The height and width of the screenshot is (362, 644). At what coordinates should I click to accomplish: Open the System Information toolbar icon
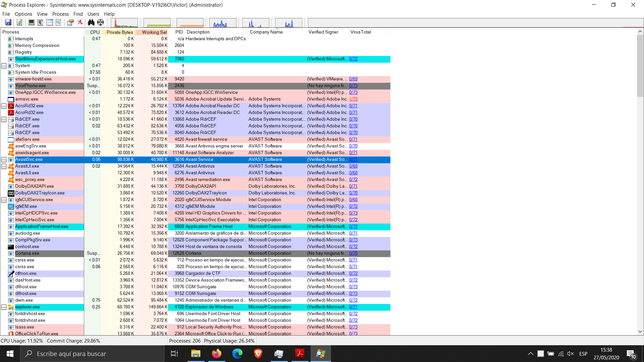tap(31, 22)
